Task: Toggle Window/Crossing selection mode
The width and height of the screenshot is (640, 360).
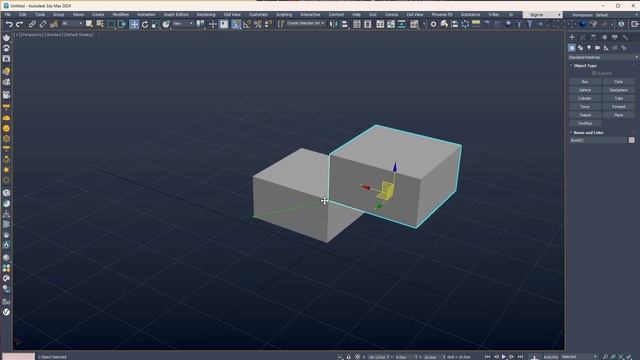Action: tap(122, 24)
